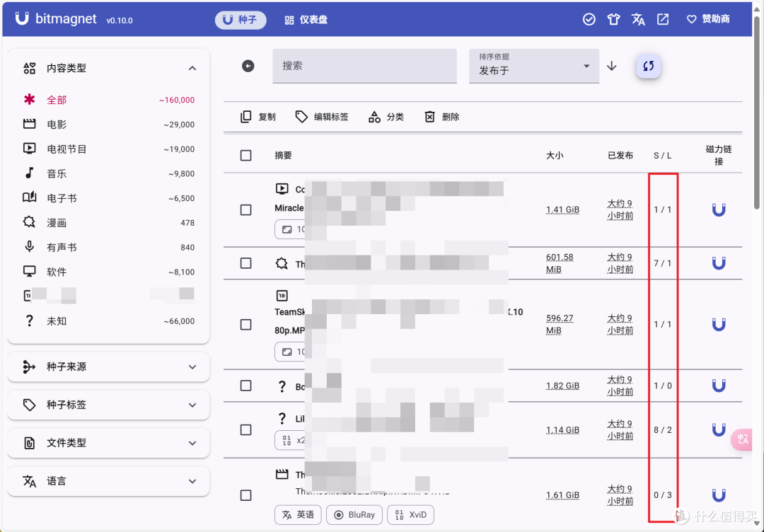Open magnet link for 1.82 GiB row

719,386
